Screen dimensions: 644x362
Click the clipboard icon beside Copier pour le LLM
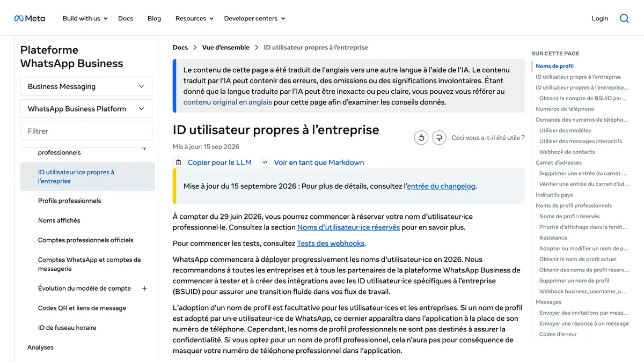tap(179, 162)
